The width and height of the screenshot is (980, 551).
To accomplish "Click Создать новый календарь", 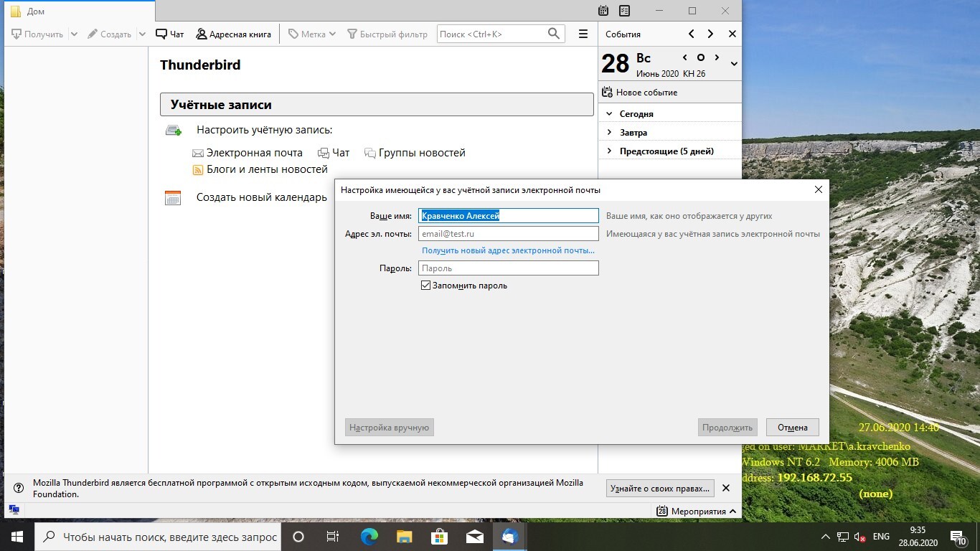I will tap(262, 197).
